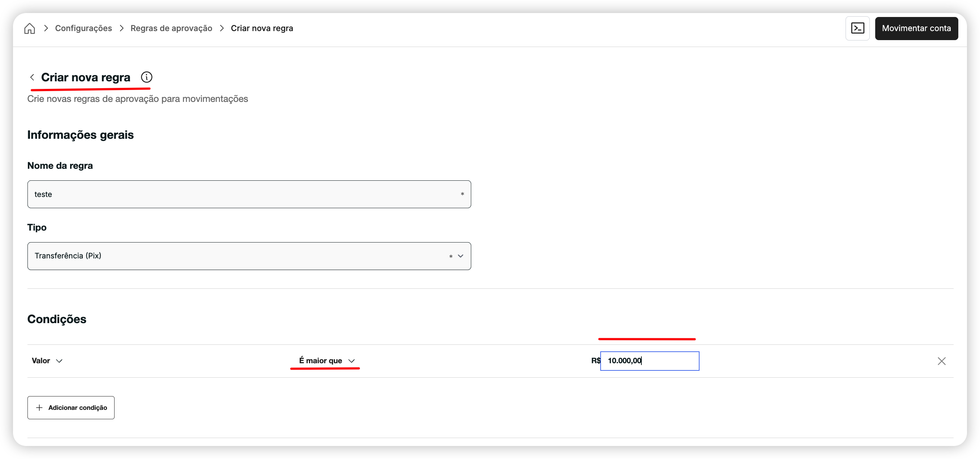Click the chevron next to Valor
980x459 pixels.
pyautogui.click(x=59, y=361)
